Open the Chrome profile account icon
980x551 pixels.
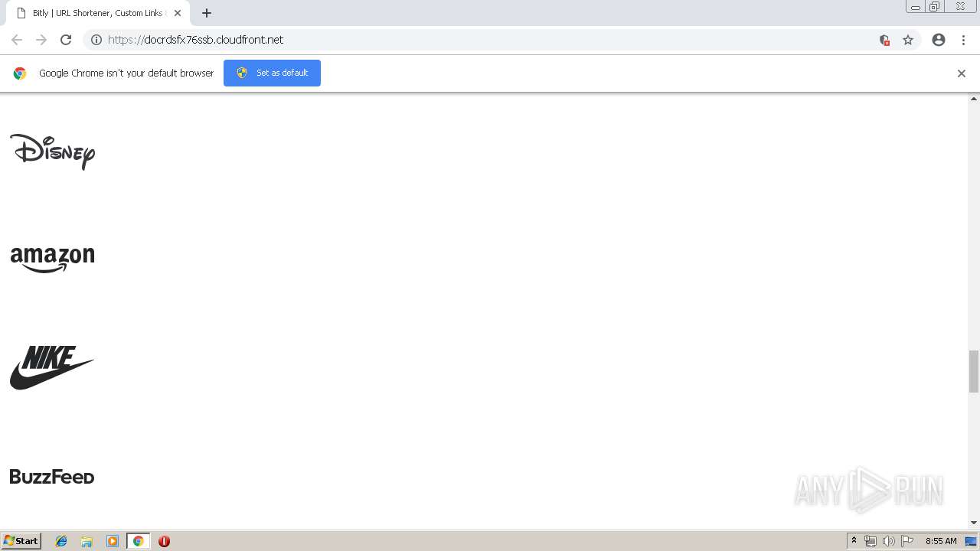939,40
